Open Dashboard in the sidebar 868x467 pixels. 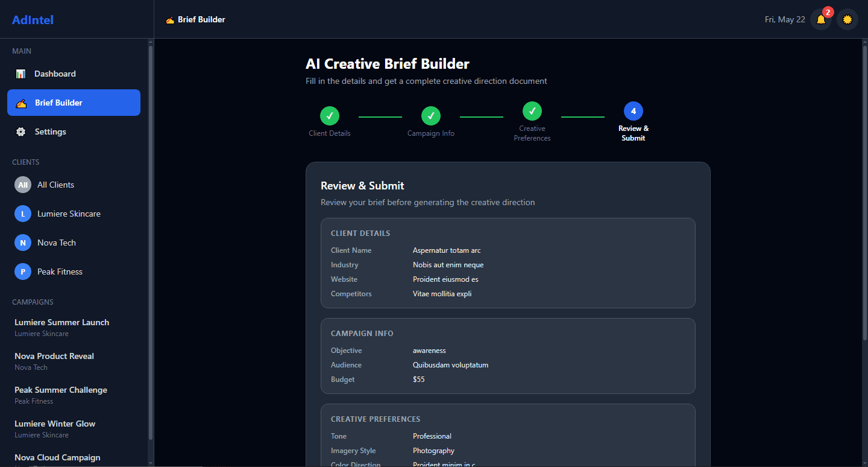(74, 74)
